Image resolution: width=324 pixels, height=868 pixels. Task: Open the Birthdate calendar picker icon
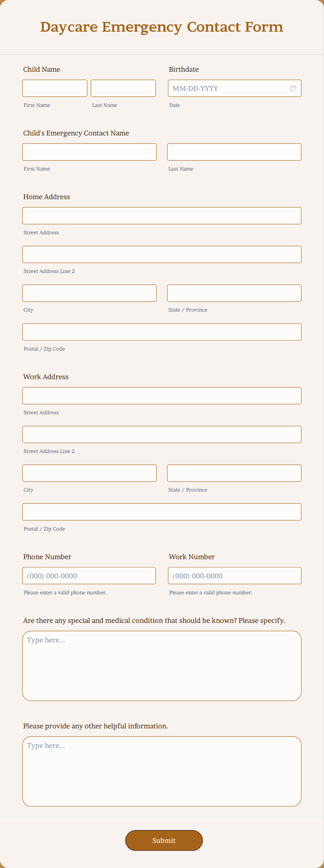pos(293,88)
